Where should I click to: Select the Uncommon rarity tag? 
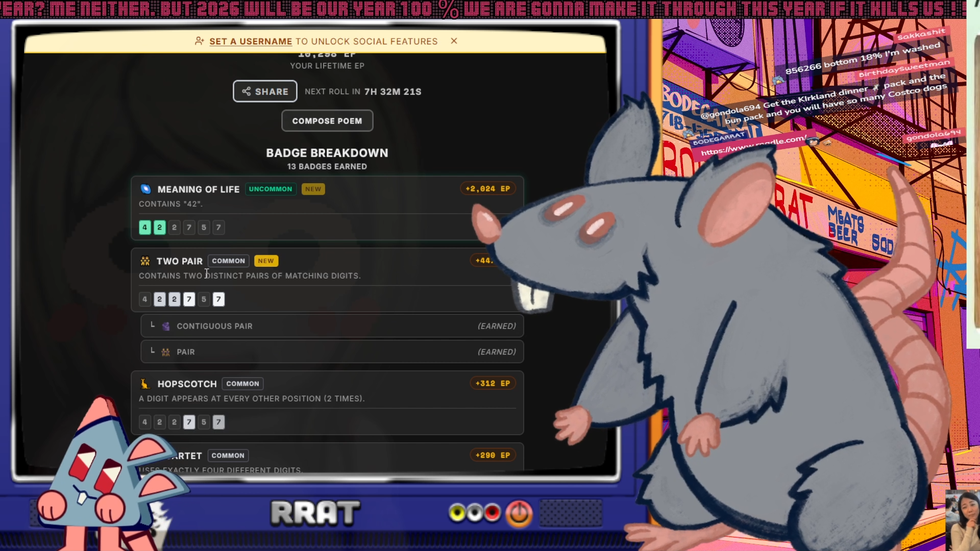[271, 189]
